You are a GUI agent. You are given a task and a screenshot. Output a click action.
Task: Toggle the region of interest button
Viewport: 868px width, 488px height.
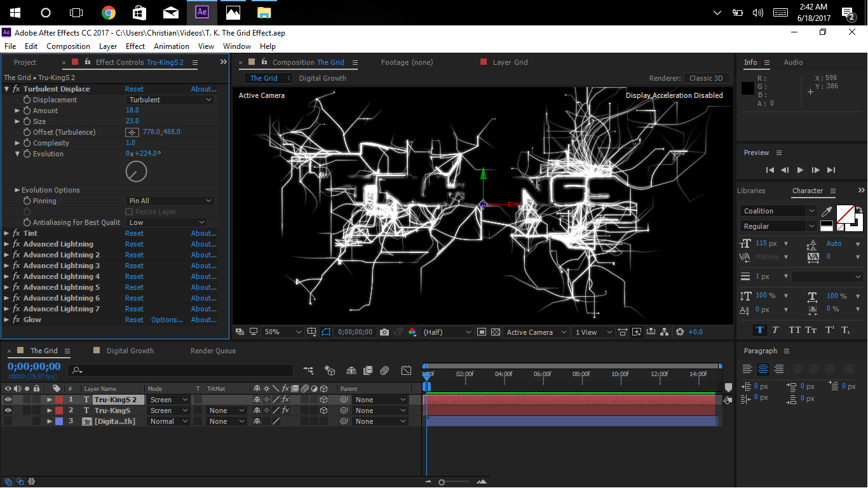pos(482,332)
